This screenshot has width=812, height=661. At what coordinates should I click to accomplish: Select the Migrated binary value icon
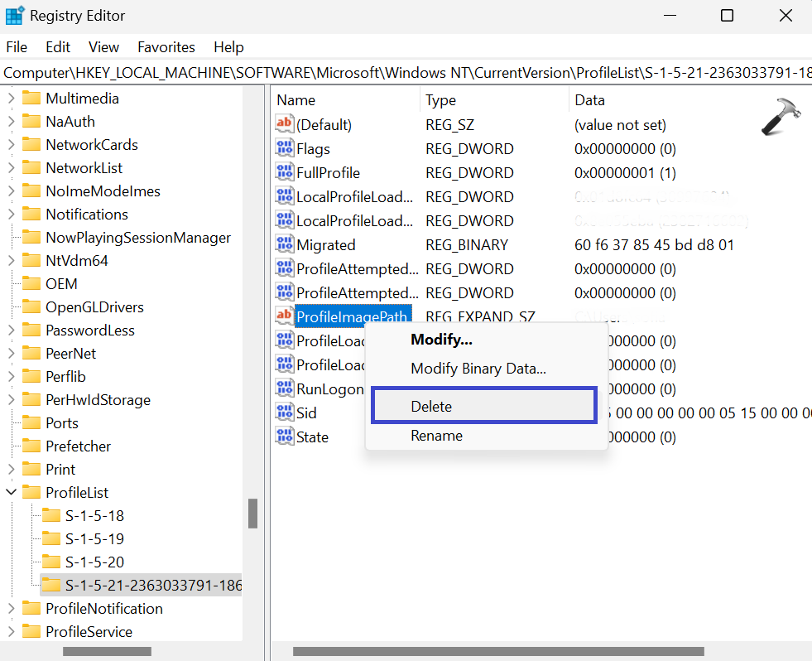[284, 245]
